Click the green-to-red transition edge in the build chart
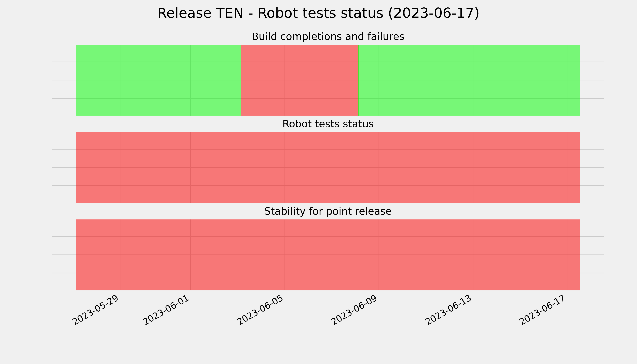Image resolution: width=637 pixels, height=364 pixels. (241, 80)
